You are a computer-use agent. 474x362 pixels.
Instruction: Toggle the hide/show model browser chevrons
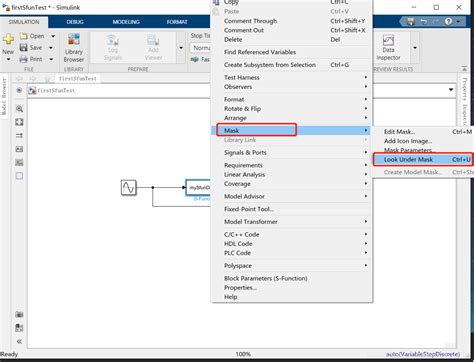click(19, 341)
